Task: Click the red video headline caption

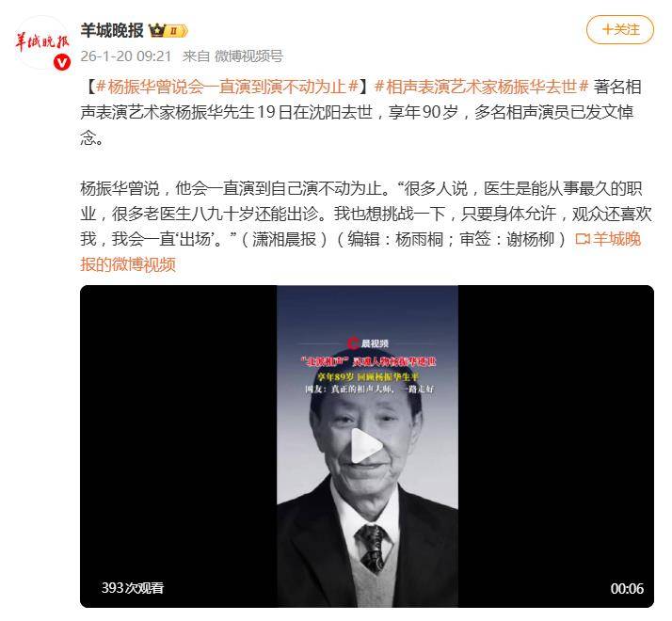Action: (368, 361)
